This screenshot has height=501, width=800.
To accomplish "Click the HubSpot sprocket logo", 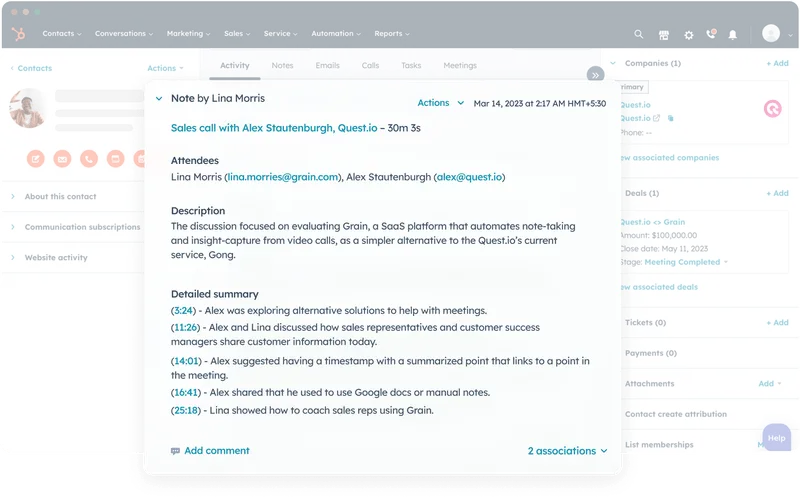I will click(19, 34).
